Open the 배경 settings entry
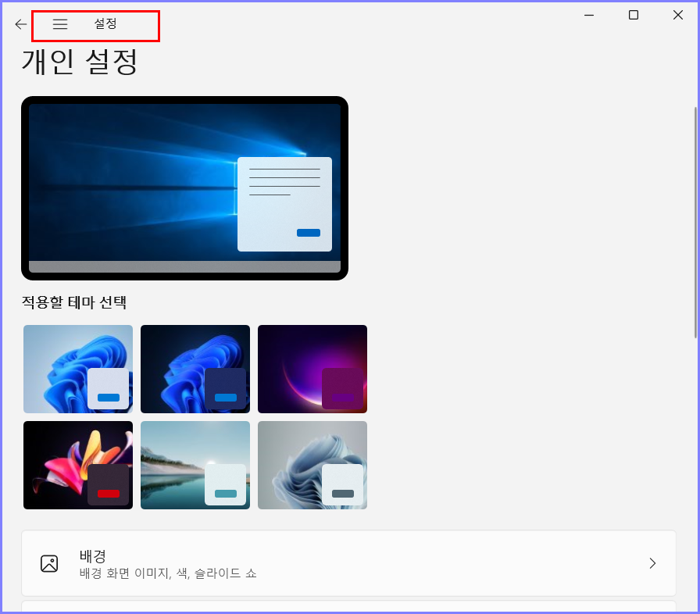The image size is (700, 614). [348, 563]
